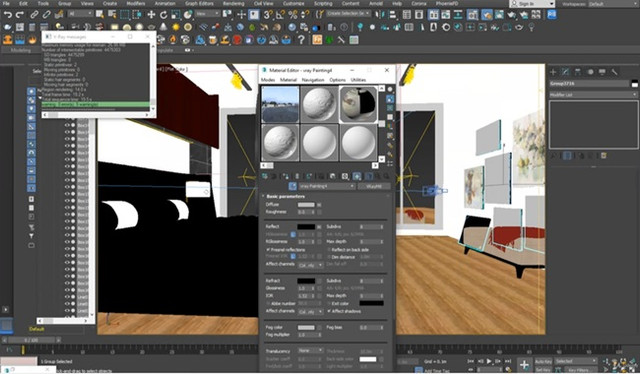Enable the Exit color checkbox

329,304
